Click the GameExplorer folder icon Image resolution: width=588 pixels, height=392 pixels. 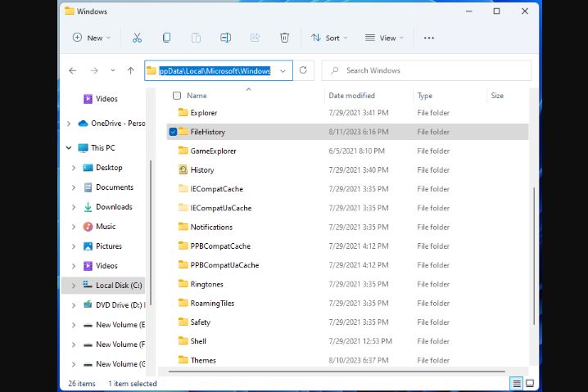tap(183, 151)
